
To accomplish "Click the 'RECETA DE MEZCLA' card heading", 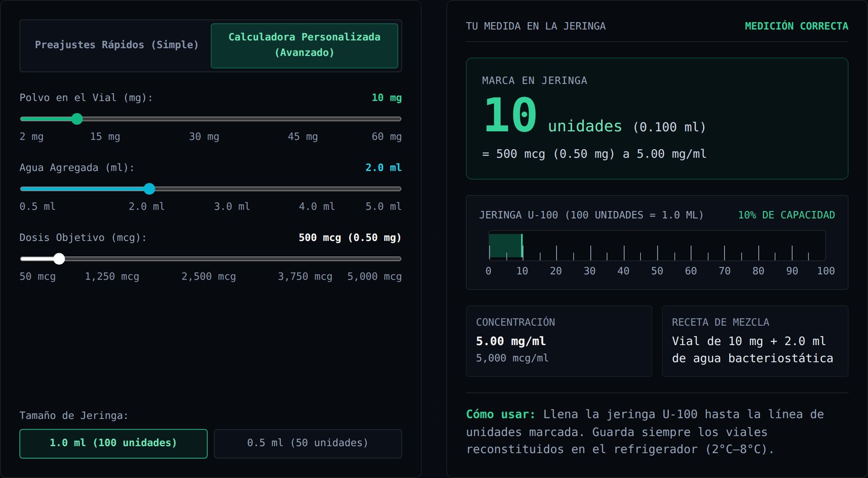I will pos(720,322).
